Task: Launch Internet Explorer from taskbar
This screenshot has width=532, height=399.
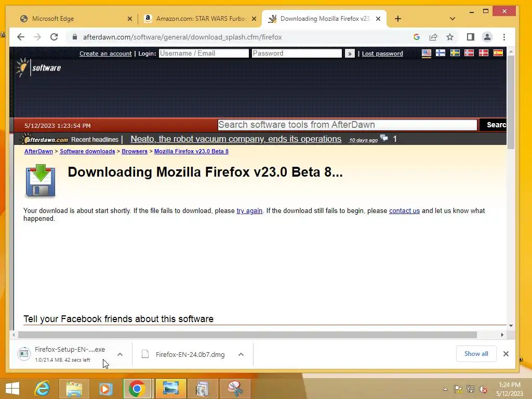Action: tap(42, 389)
